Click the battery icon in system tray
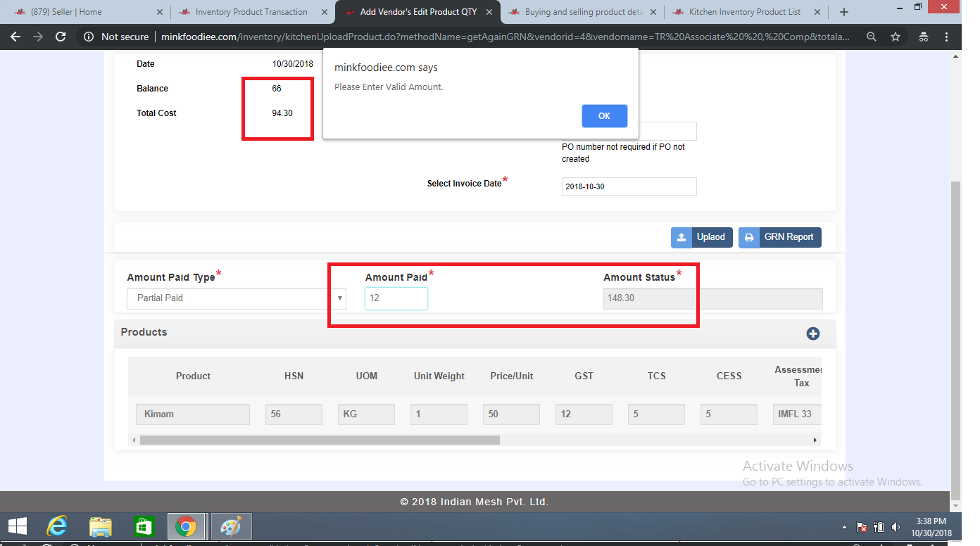This screenshot has height=546, width=980. (879, 527)
